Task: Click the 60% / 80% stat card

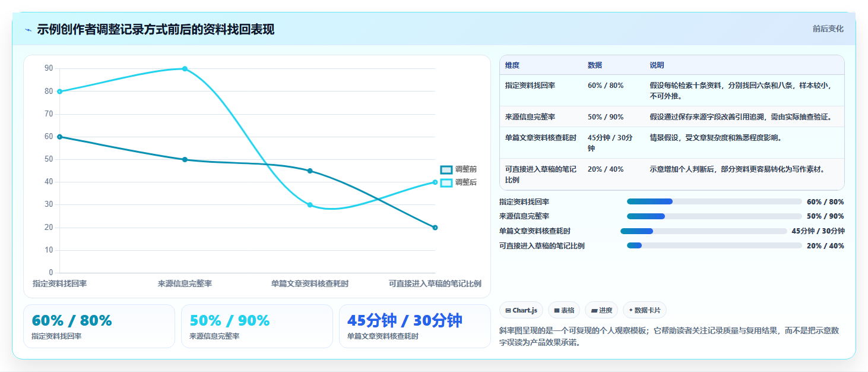Action: tap(99, 326)
